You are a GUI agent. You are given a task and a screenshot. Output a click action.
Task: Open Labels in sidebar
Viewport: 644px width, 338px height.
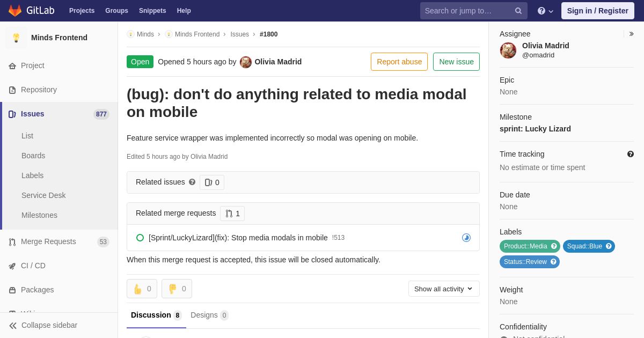(32, 176)
